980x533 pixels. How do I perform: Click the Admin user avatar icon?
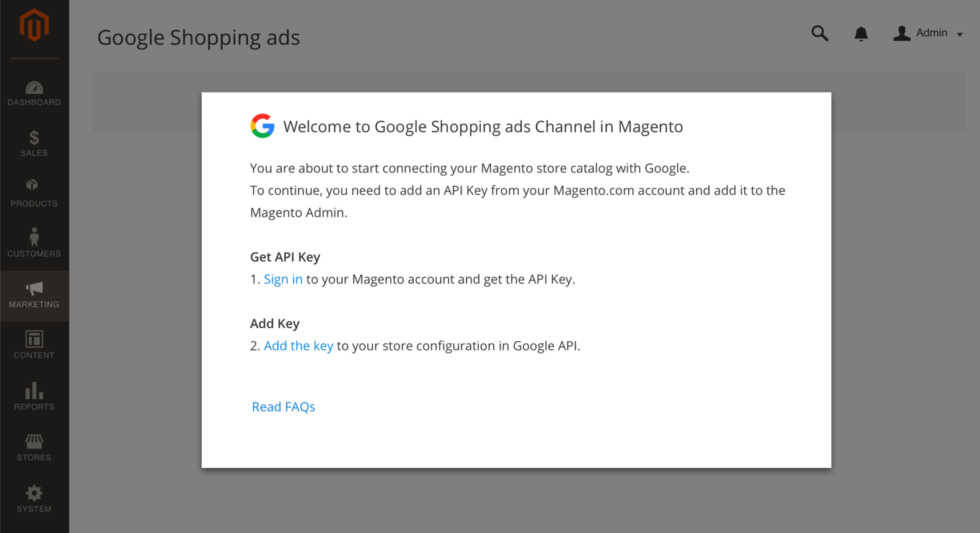coord(901,33)
